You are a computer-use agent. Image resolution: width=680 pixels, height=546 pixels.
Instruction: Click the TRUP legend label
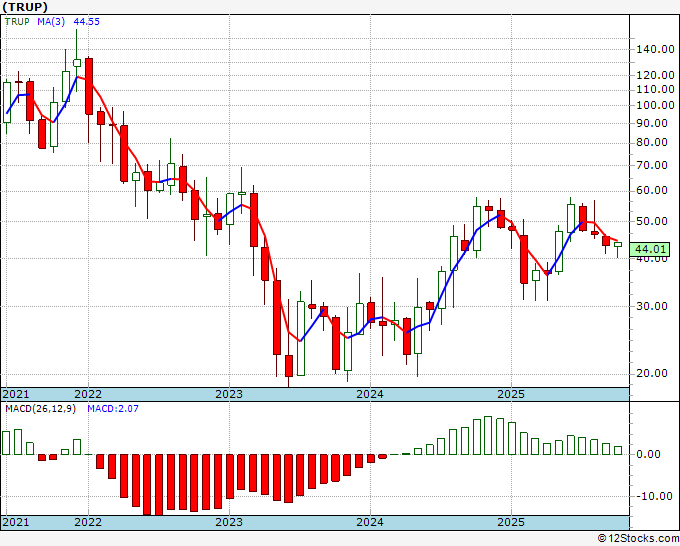coord(17,22)
